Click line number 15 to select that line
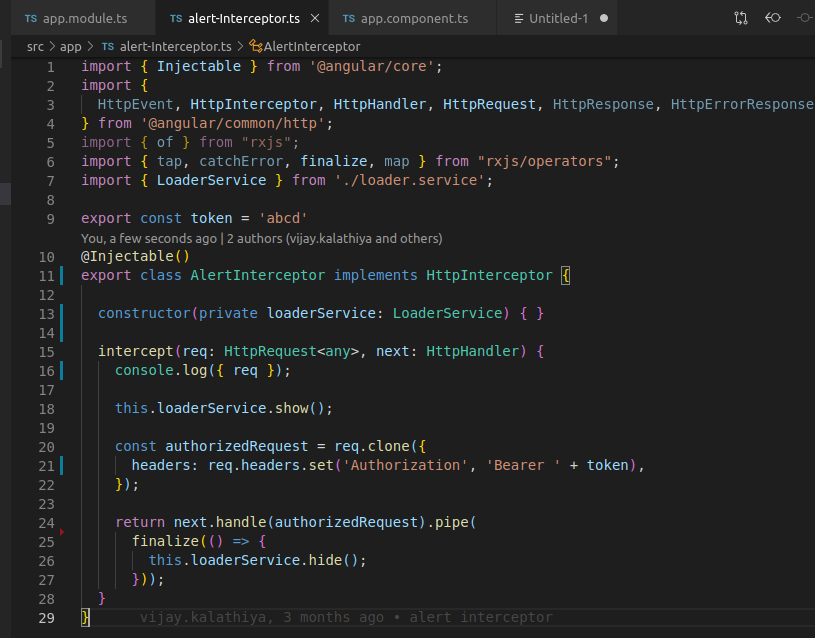Viewport: 815px width, 638px height. 46,352
